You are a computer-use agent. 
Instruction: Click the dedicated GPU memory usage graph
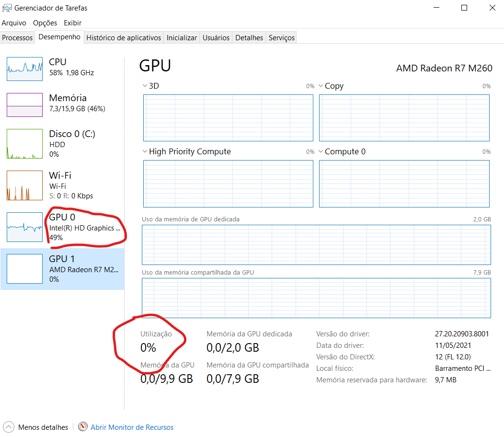pyautogui.click(x=316, y=245)
